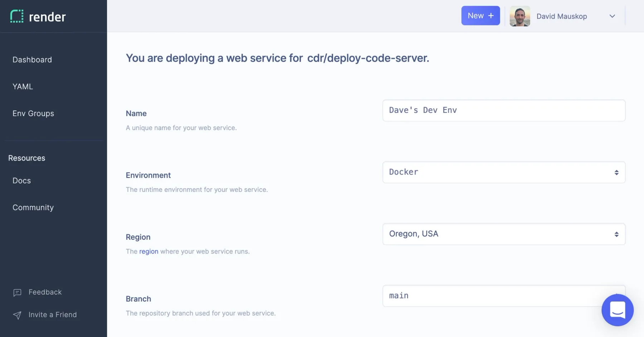Click the Invite a Friend paper plane icon
The image size is (644, 337).
coord(18,315)
